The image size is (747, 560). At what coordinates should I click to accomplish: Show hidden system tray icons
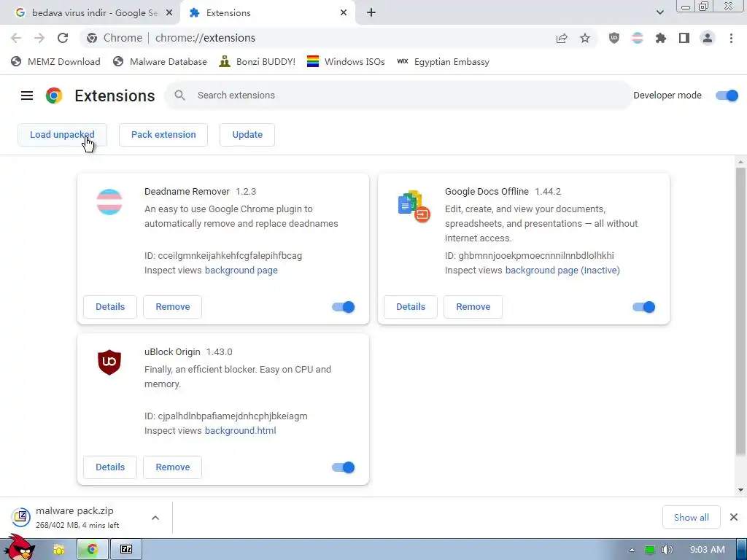pos(632,550)
